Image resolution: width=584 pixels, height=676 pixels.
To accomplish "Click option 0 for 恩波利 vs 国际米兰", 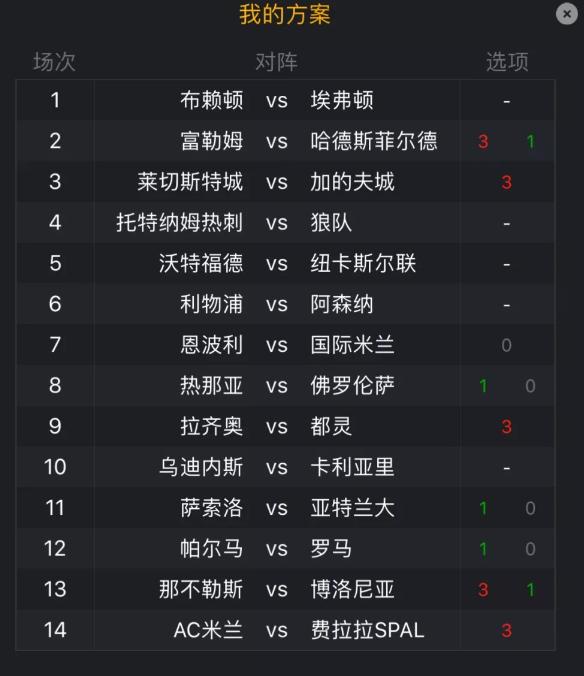I will click(x=507, y=345).
